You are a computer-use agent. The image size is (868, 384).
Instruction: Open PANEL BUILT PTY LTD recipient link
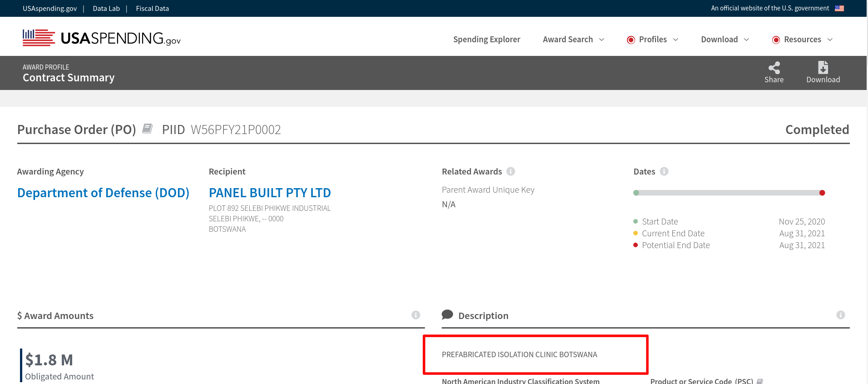click(270, 193)
